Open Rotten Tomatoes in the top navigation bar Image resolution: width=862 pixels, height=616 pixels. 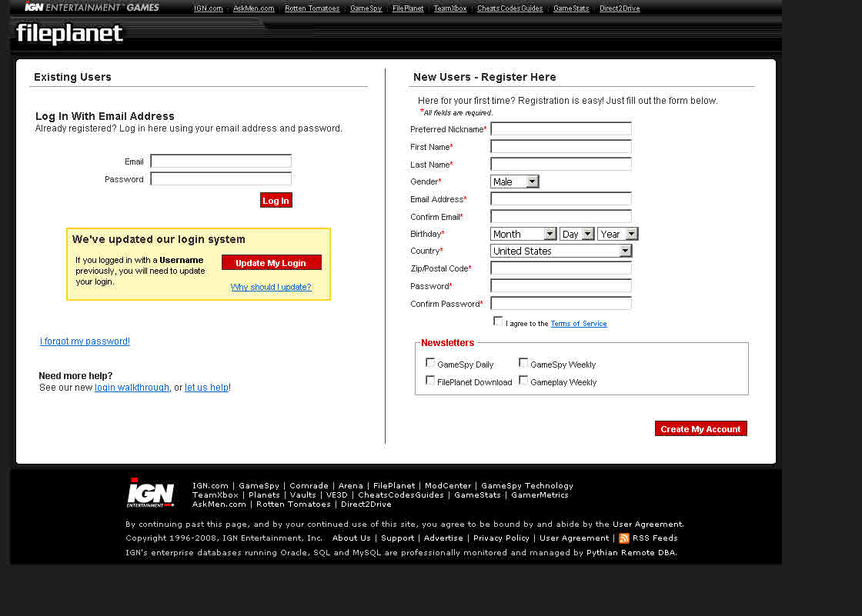tap(312, 8)
